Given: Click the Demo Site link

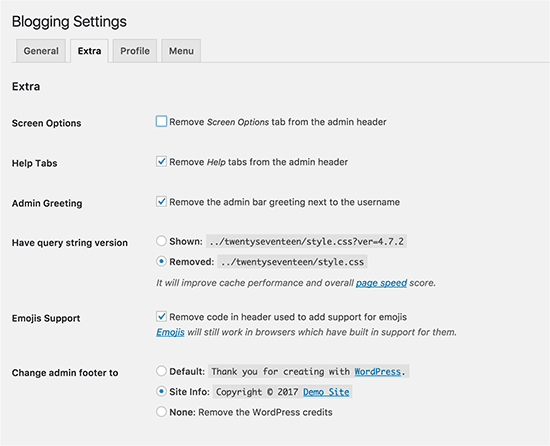Looking at the screenshot, I should 326,392.
